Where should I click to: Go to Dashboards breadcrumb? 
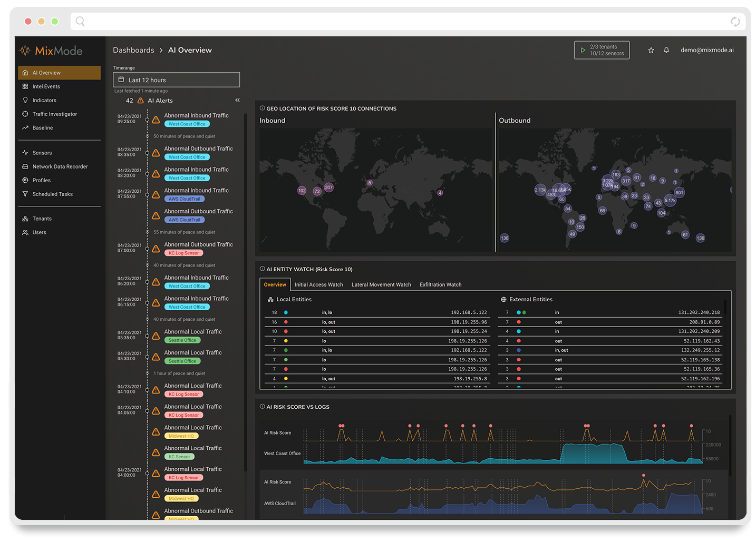pyautogui.click(x=133, y=50)
